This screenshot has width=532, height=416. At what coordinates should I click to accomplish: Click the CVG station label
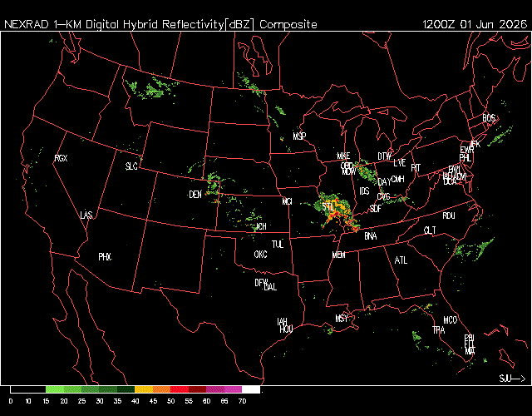click(383, 196)
